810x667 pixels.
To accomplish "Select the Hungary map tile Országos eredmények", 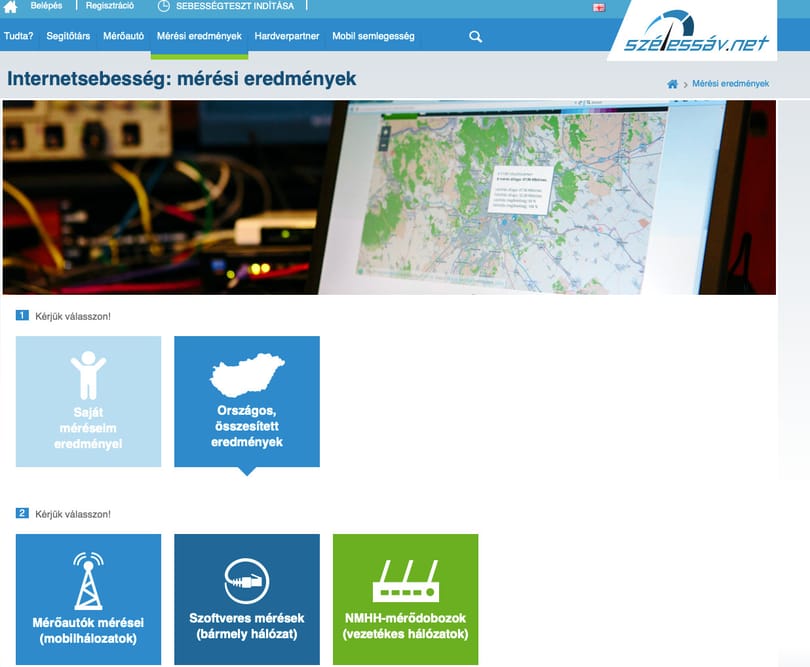I will coord(247,401).
